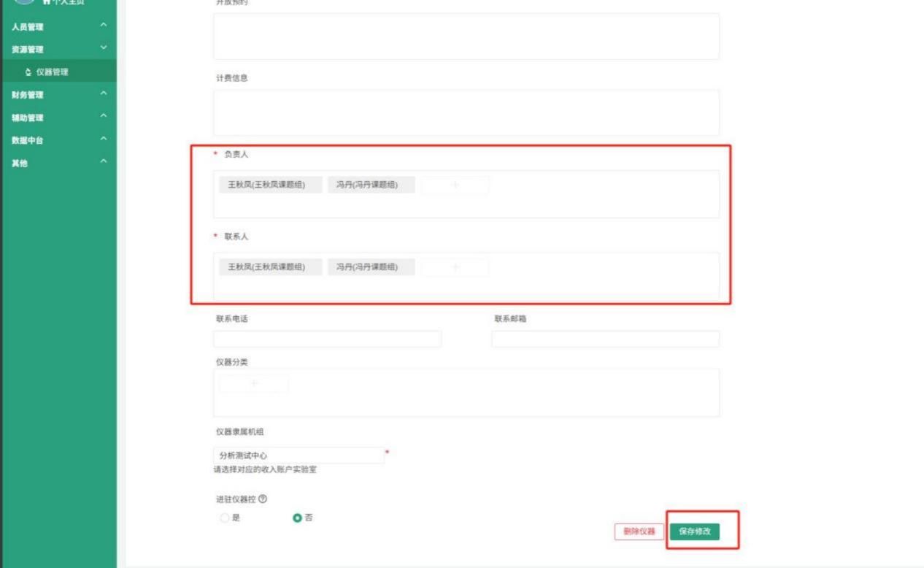
Task: Collapse the 资源管理 menu chevron
Action: pyautogui.click(x=104, y=49)
